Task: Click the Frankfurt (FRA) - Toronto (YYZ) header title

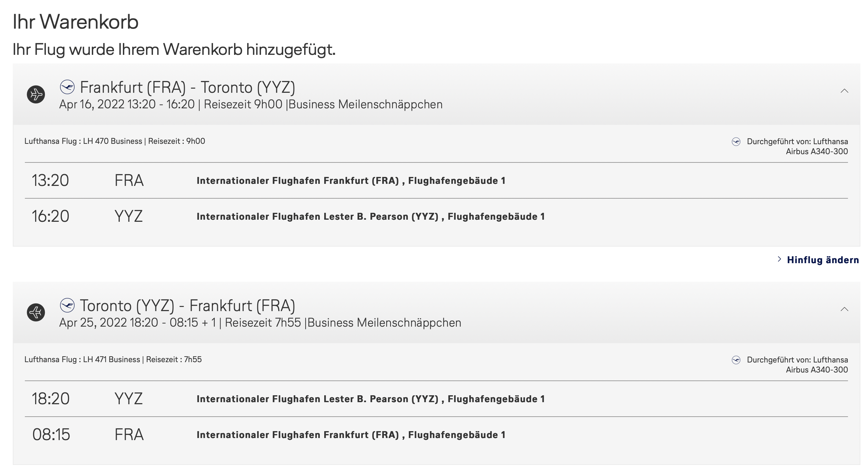Action: (187, 88)
